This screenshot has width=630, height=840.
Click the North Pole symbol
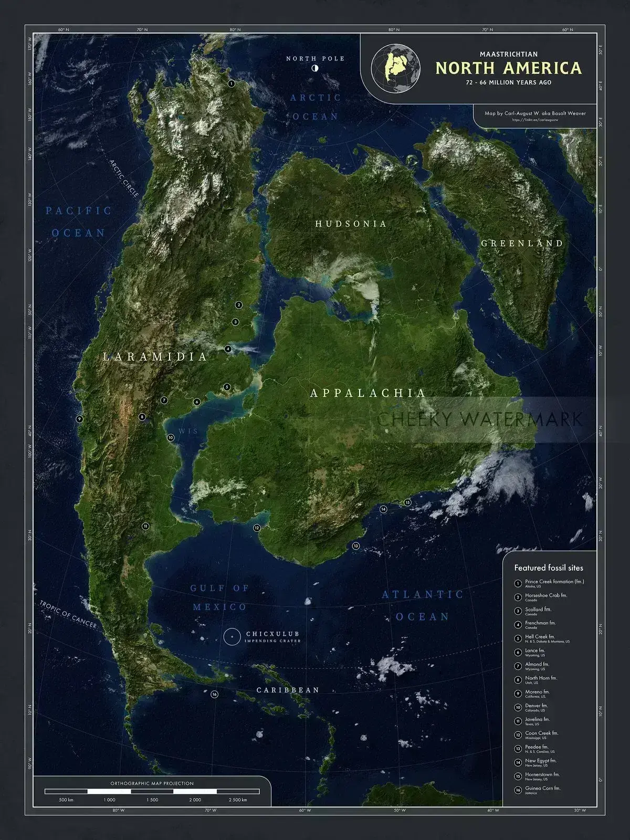(315, 68)
